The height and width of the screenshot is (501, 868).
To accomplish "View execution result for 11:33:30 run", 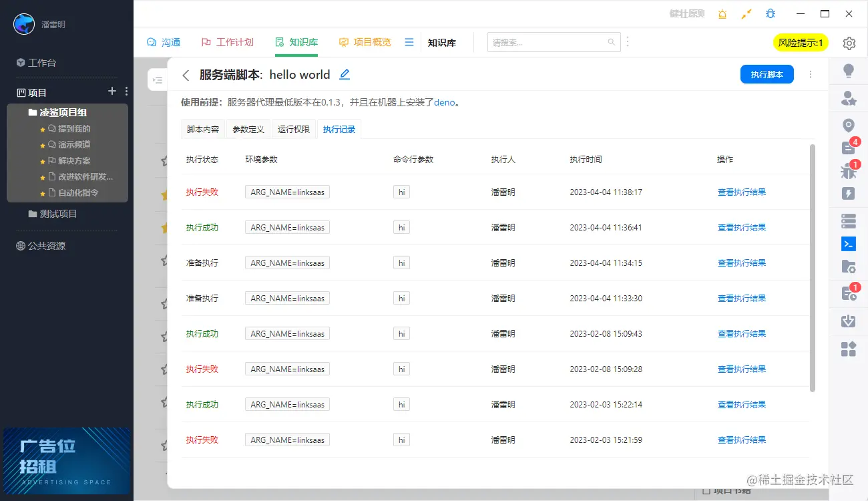I will (742, 298).
